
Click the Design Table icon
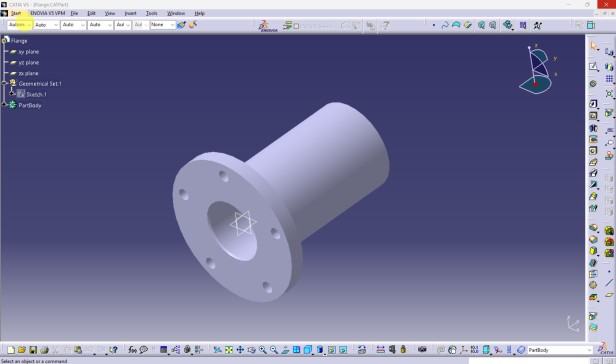coord(163,349)
